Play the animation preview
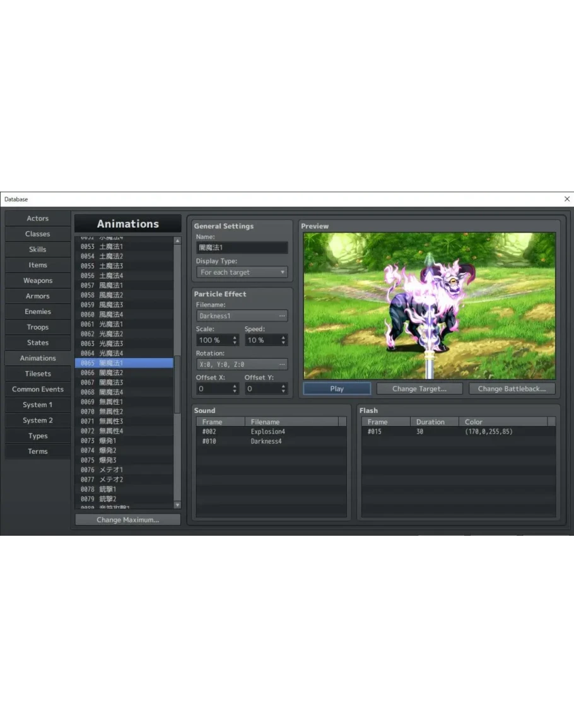 click(x=336, y=389)
